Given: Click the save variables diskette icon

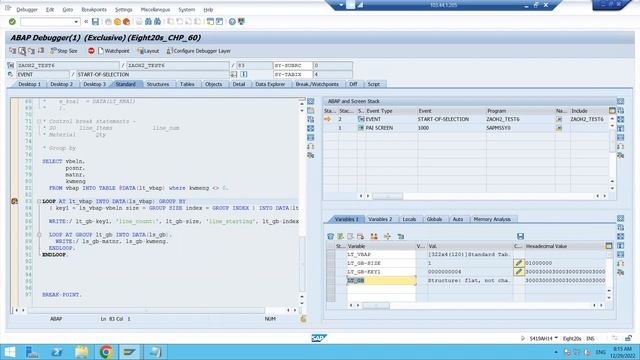Looking at the screenshot, I should pyautogui.click(x=520, y=236).
